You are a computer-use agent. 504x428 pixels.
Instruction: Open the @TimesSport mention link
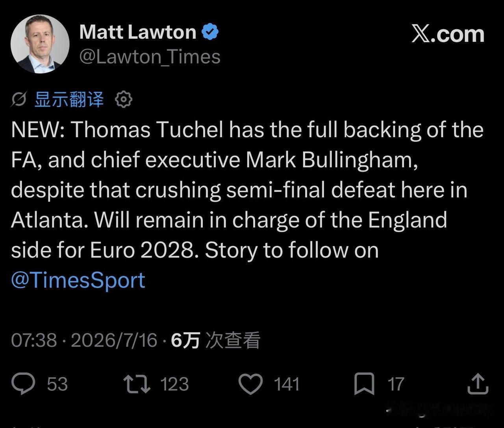point(78,281)
